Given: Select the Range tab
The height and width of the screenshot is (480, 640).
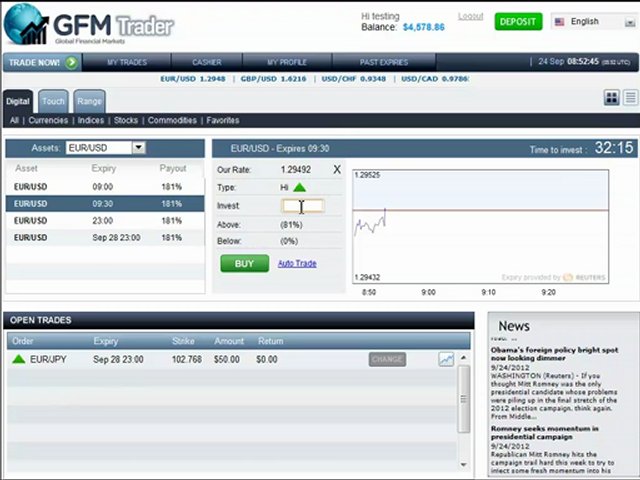Looking at the screenshot, I should click(89, 101).
